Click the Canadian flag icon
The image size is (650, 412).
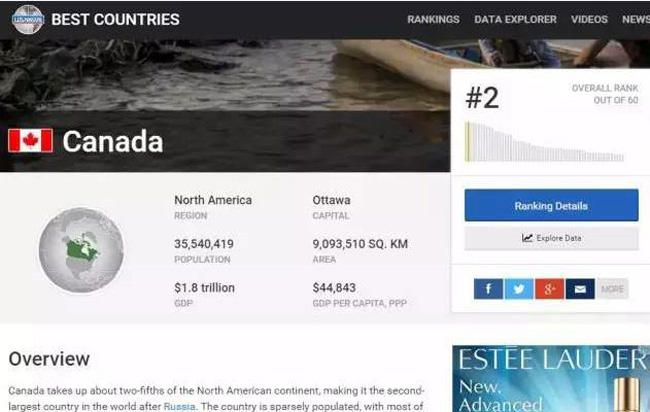click(30, 141)
